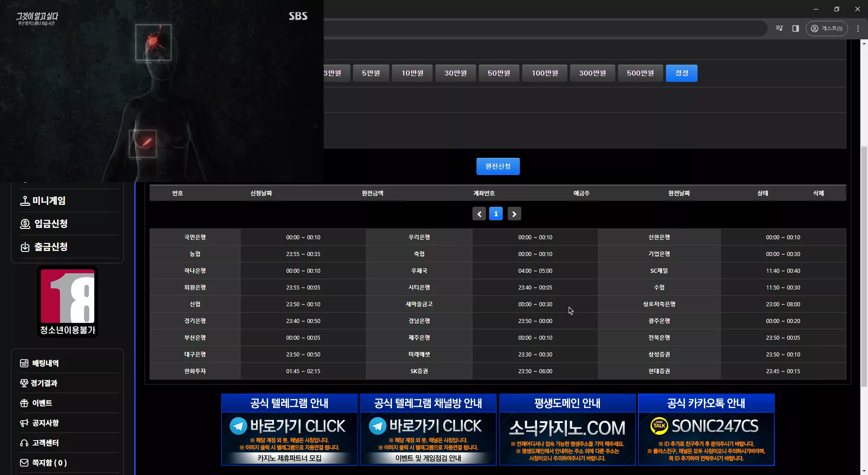Select the 30만원 amount button
The width and height of the screenshot is (868, 475).
[x=455, y=73]
